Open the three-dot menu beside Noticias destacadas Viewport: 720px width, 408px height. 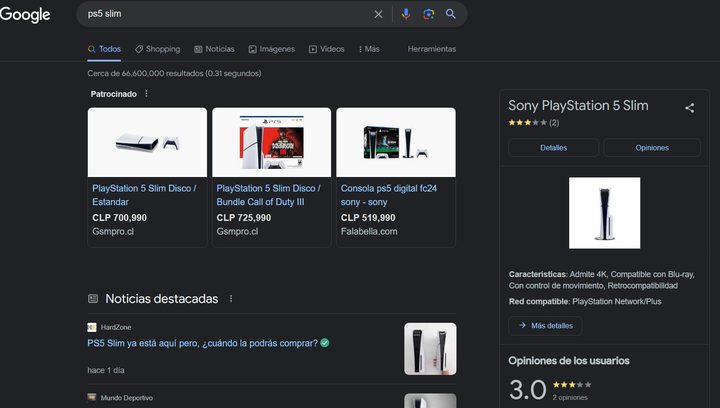click(231, 299)
